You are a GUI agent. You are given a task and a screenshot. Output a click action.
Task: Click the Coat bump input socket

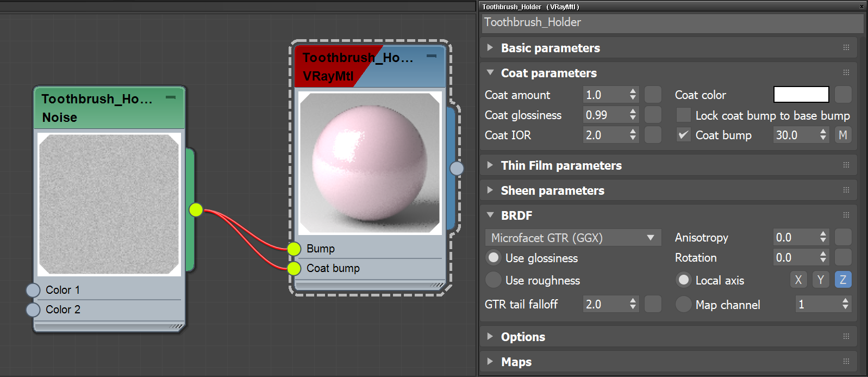(294, 268)
